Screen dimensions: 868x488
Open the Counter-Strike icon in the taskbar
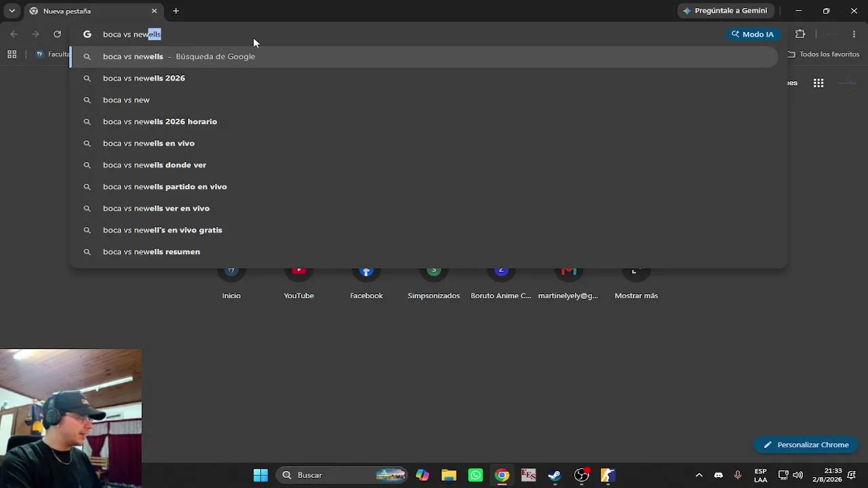tap(608, 475)
